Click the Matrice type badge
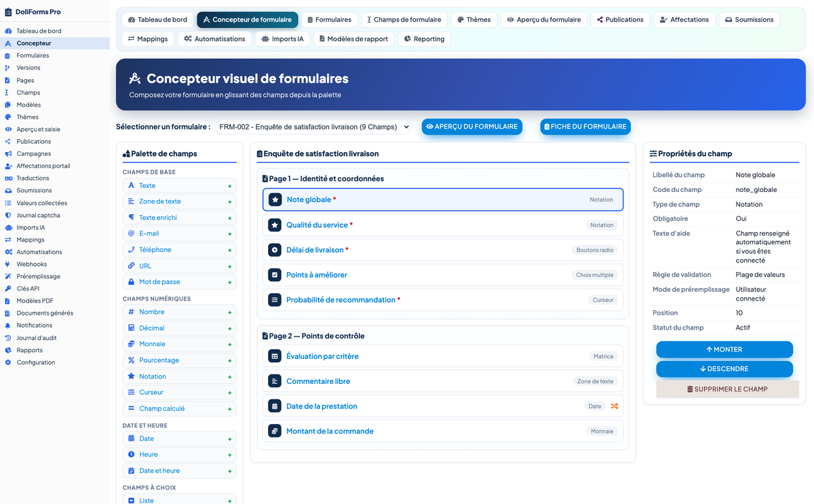 tap(603, 356)
